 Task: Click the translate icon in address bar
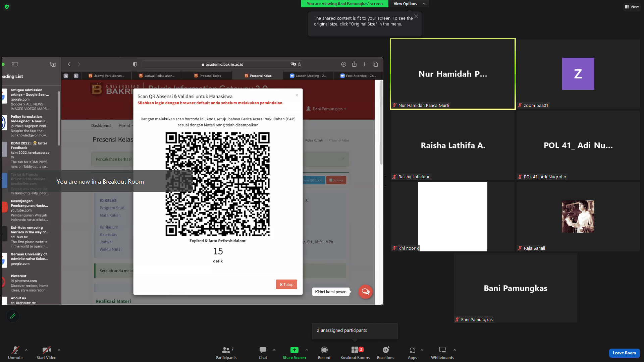point(293,64)
